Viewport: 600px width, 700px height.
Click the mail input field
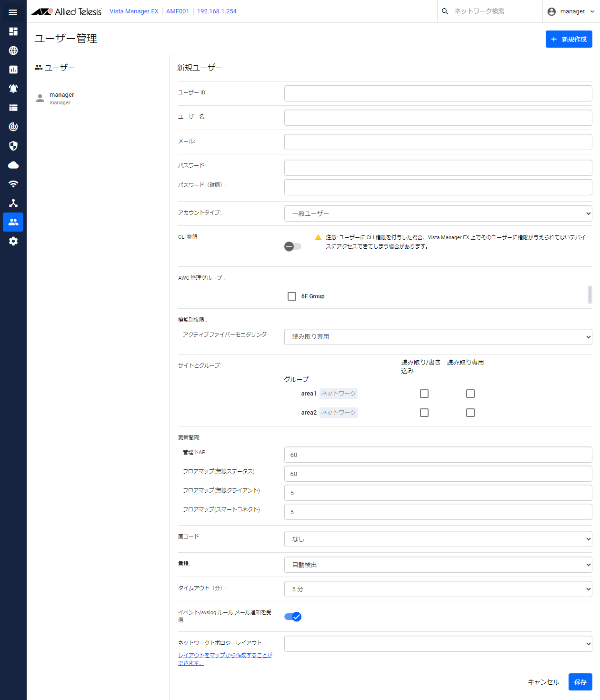[438, 142]
